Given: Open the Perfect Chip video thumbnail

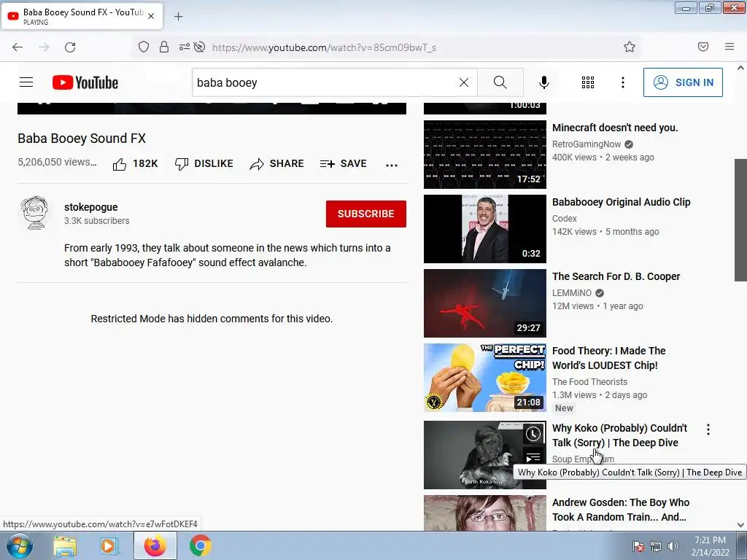Looking at the screenshot, I should coord(485,378).
